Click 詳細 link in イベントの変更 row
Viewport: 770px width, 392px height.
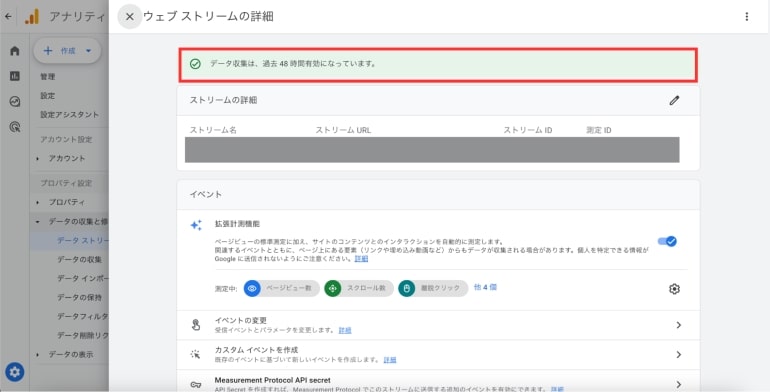click(x=345, y=330)
